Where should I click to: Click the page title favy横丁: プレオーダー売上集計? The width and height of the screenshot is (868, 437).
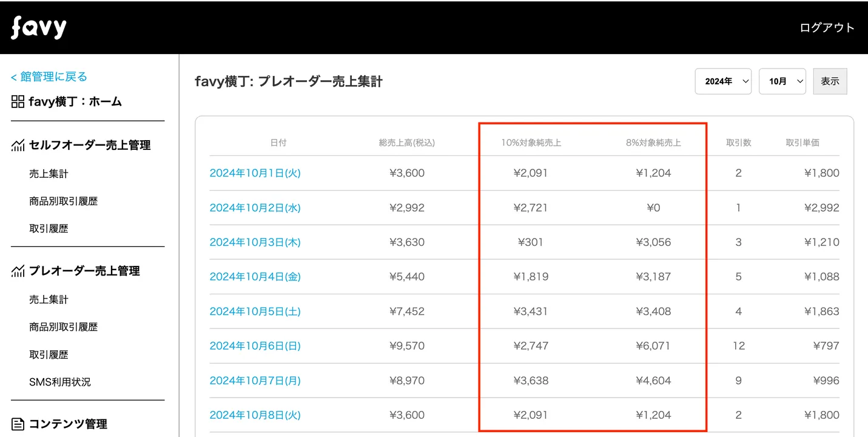289,81
